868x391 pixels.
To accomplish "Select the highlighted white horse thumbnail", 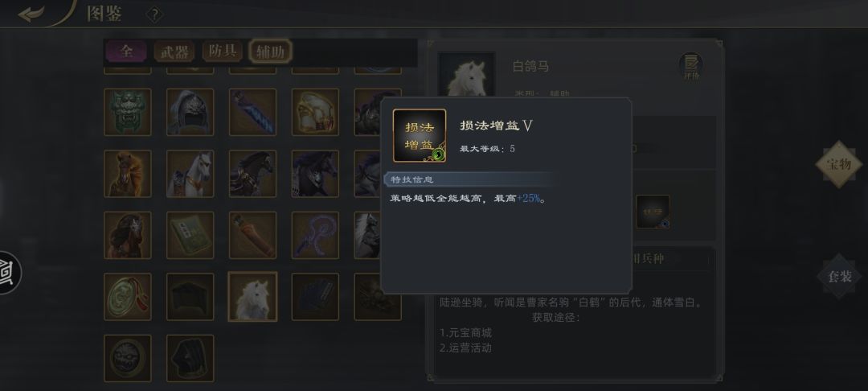I will [x=252, y=296].
